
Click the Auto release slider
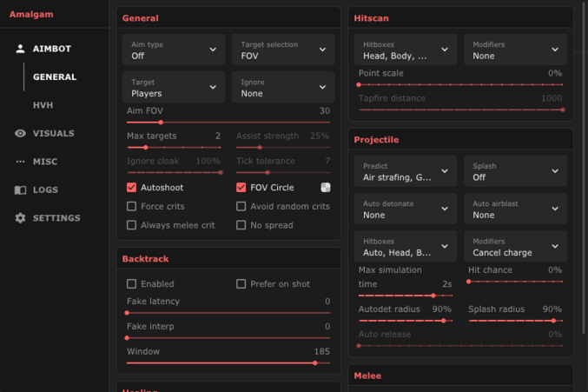(460, 346)
